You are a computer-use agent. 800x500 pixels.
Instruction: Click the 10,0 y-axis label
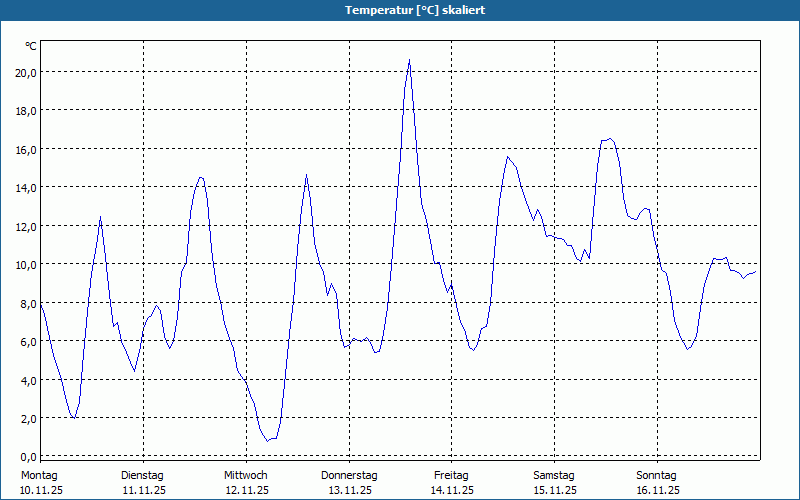[26, 265]
